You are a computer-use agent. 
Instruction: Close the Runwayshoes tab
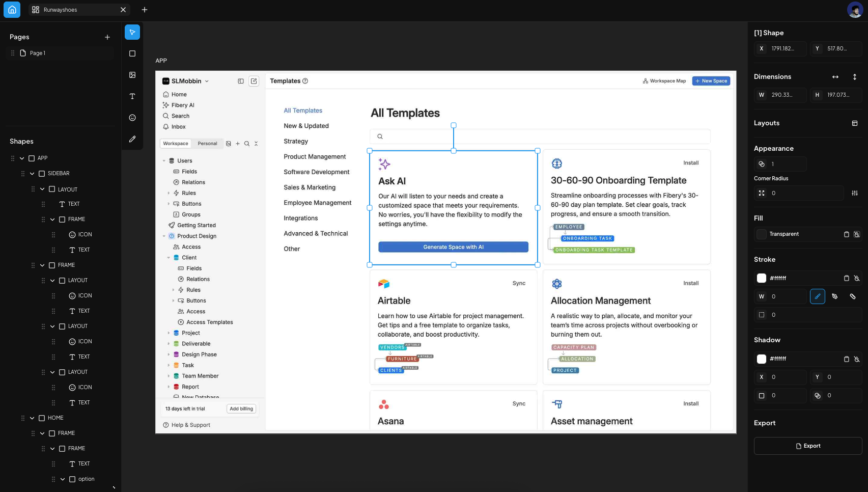(123, 10)
